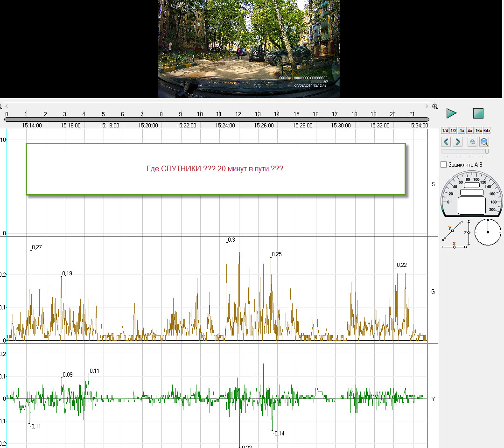This screenshot has width=504, height=448.
Task: Click zoom-in magnifier right of timeline scrollbar
Action: pos(435,106)
